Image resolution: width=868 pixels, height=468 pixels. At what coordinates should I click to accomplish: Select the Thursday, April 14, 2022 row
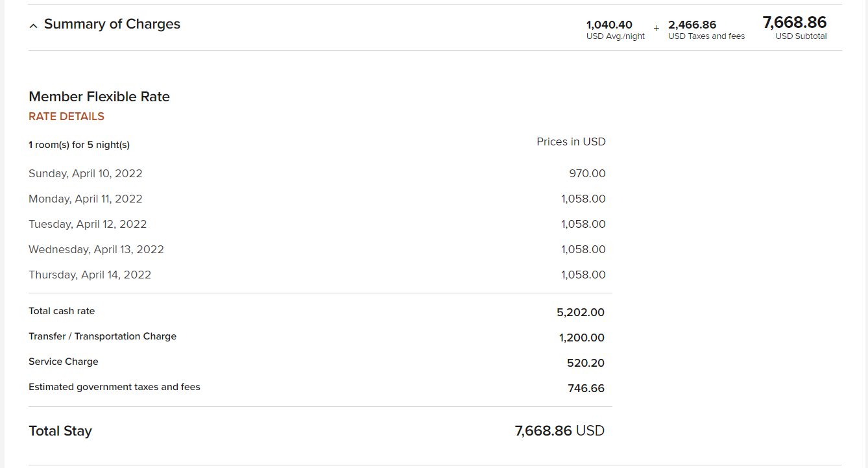click(x=317, y=275)
